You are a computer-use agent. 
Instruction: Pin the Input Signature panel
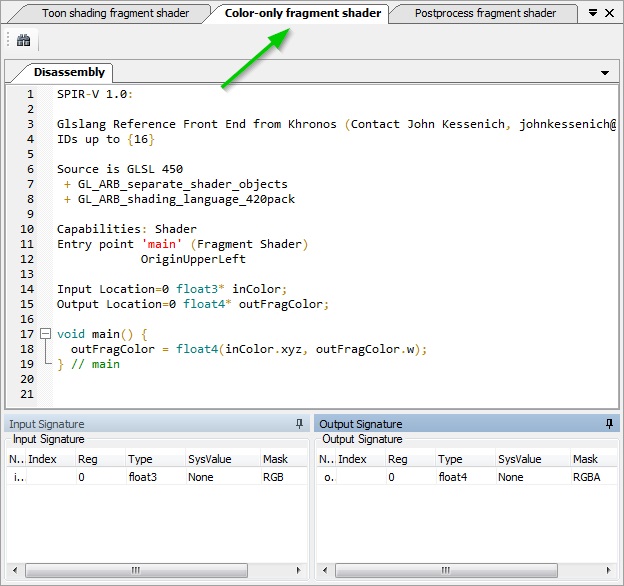(299, 424)
